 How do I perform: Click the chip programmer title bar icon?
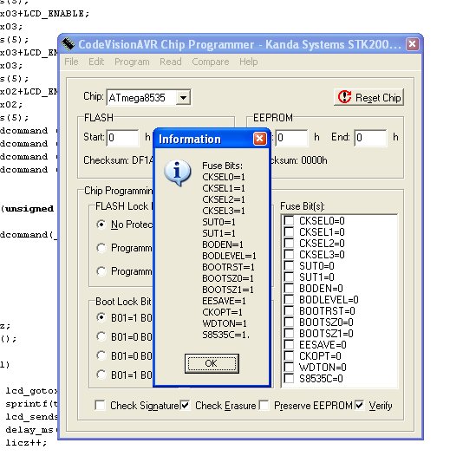click(68, 44)
